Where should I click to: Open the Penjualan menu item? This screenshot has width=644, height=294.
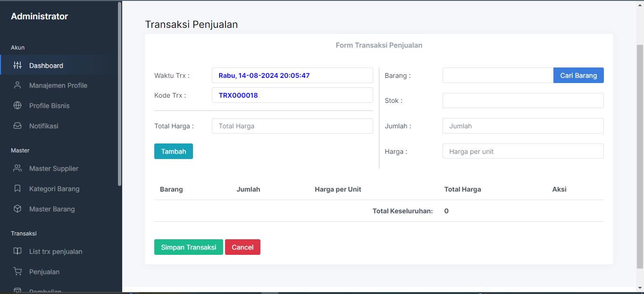pos(44,272)
